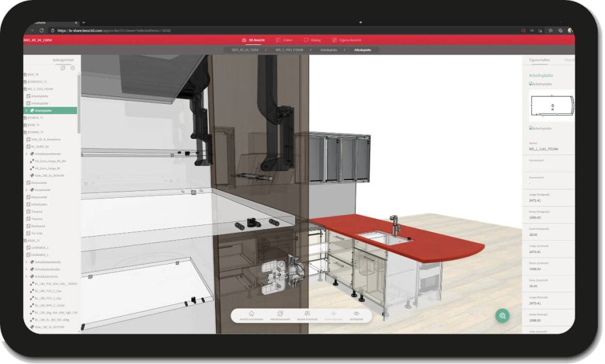Reload the page in the browser
Viewport: 605px width, 364px height.
pyautogui.click(x=41, y=30)
